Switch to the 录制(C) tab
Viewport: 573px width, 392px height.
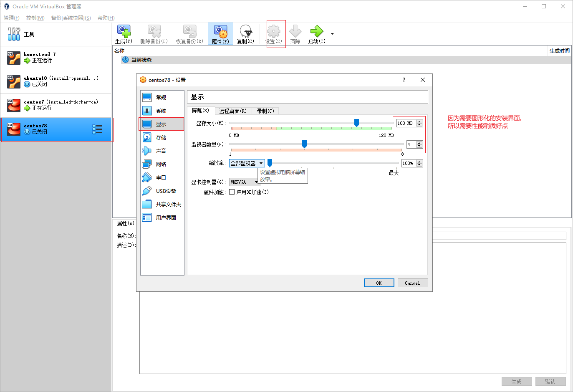pyautogui.click(x=265, y=111)
